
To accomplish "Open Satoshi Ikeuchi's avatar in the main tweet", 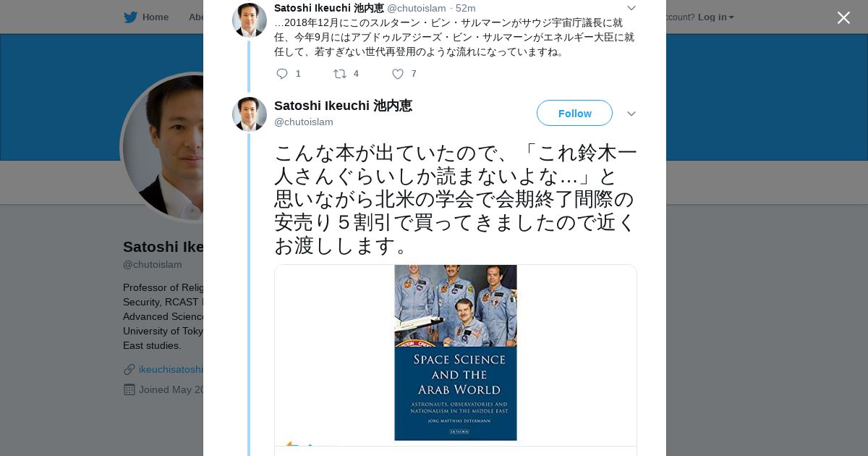I will [250, 114].
